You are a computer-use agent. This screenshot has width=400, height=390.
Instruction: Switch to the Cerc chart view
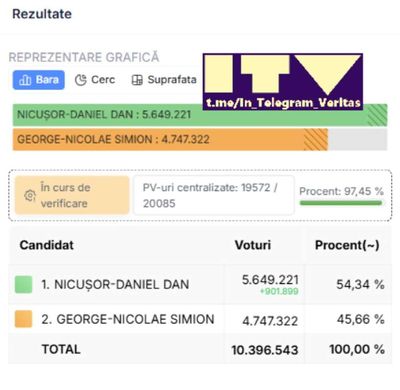[x=95, y=80]
